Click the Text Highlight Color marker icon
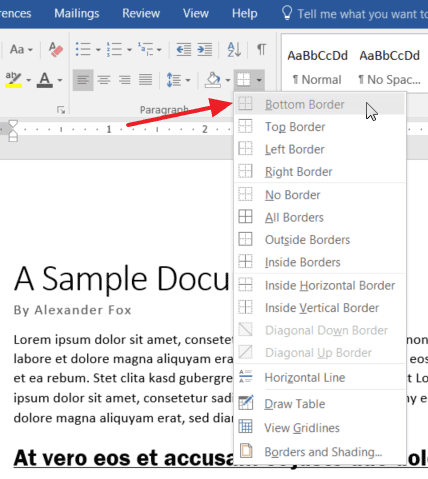The width and height of the screenshot is (428, 479). (x=14, y=80)
